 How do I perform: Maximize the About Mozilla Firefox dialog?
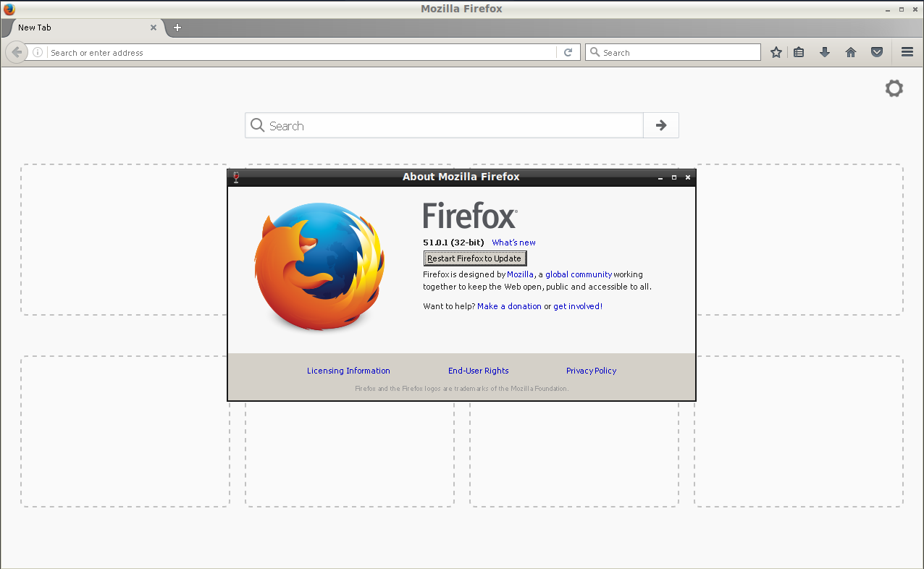point(674,177)
